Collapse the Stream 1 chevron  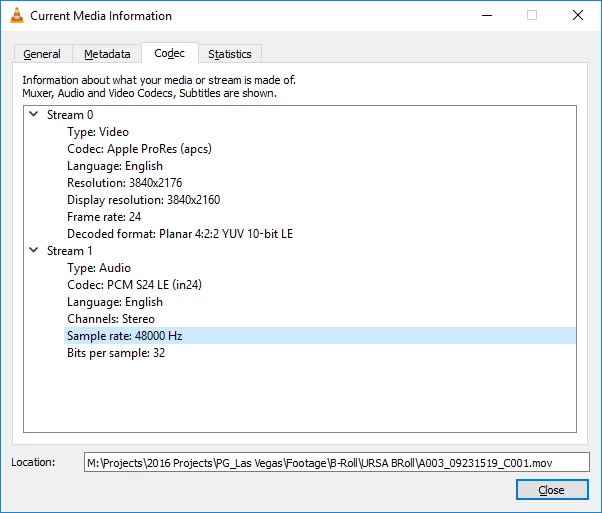(x=34, y=250)
